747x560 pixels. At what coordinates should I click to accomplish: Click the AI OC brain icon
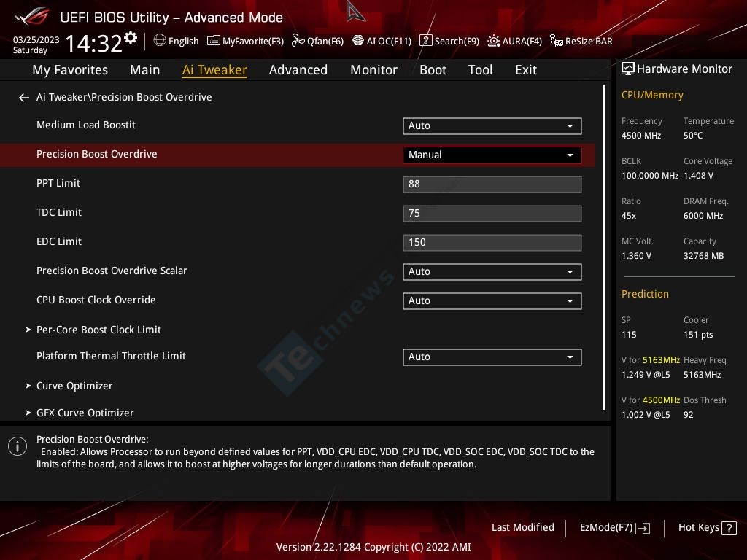357,41
